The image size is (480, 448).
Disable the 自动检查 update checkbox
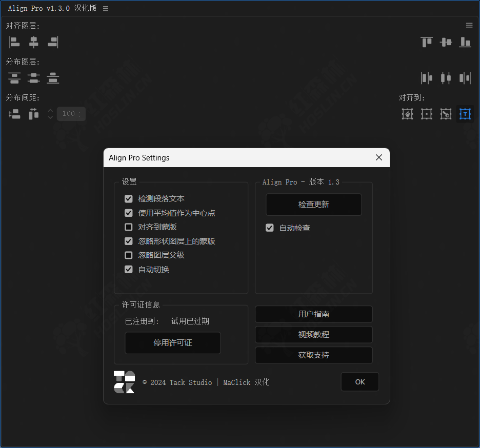[x=270, y=228]
